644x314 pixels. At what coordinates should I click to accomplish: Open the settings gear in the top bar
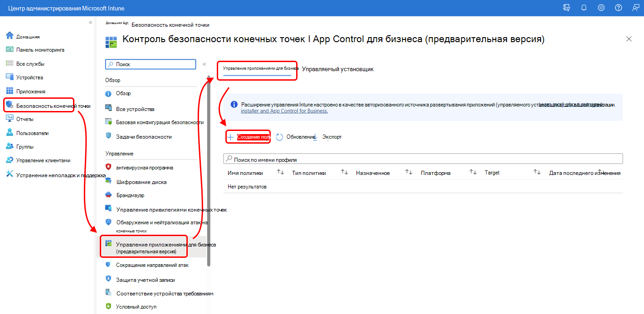[x=601, y=8]
